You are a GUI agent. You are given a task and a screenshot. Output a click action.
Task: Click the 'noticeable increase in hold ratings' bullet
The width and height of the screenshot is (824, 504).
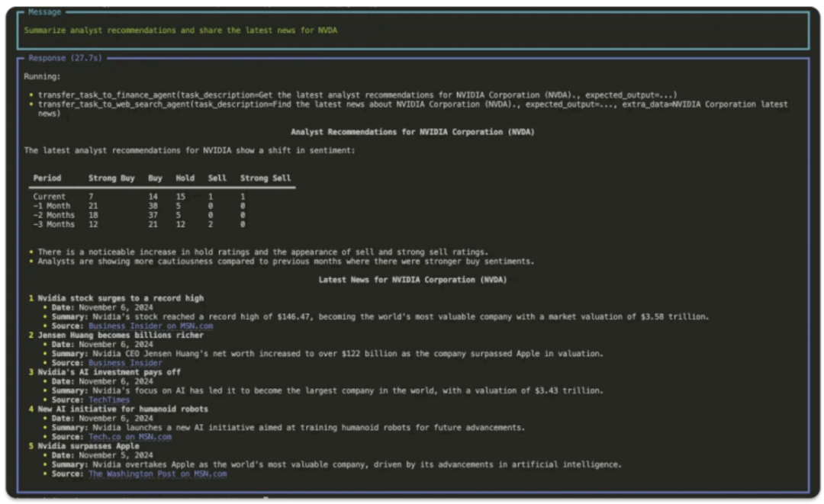[262, 252]
